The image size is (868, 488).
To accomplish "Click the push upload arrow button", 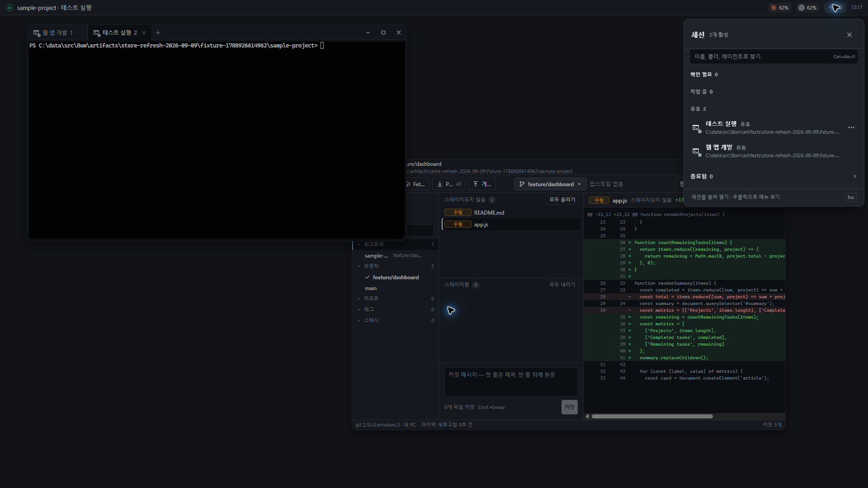I will [482, 184].
